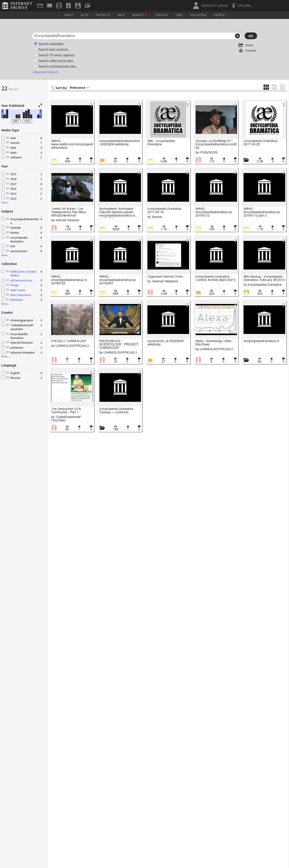Expand the Year Published histogram
Viewport: 289px width, 868px height.
click(40, 105)
